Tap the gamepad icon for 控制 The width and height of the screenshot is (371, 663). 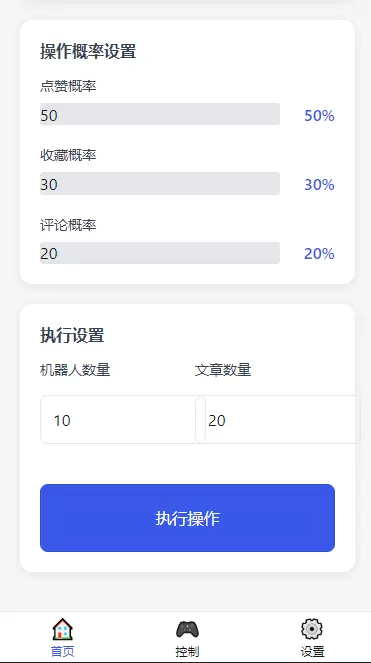(x=187, y=629)
